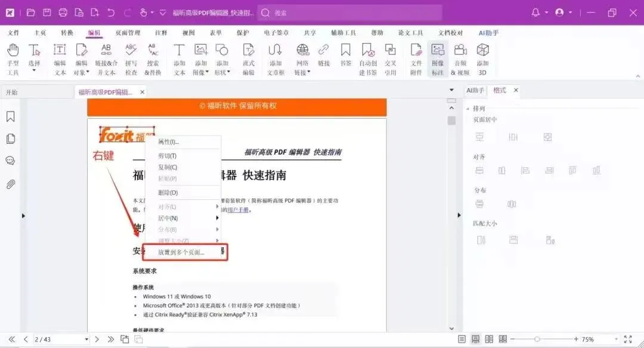Click the 书签 bookmark ribbon button
The height and width of the screenshot is (348, 644).
pyautogui.click(x=346, y=55)
